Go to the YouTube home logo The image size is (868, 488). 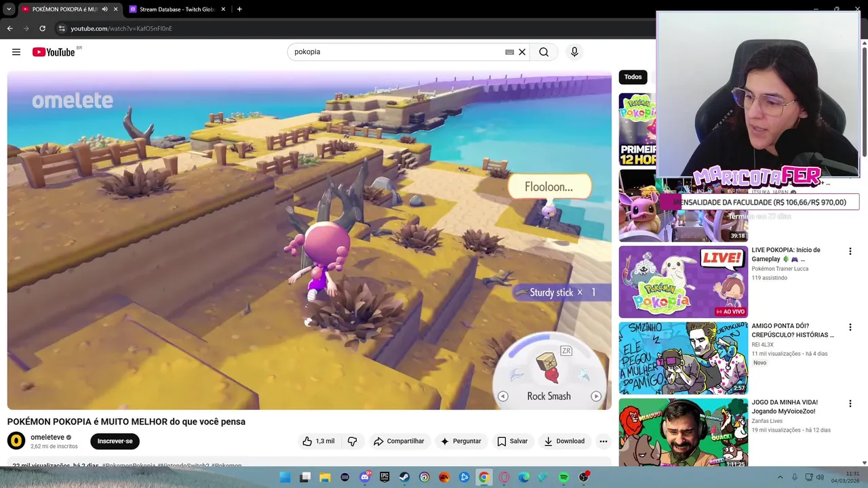pos(54,52)
